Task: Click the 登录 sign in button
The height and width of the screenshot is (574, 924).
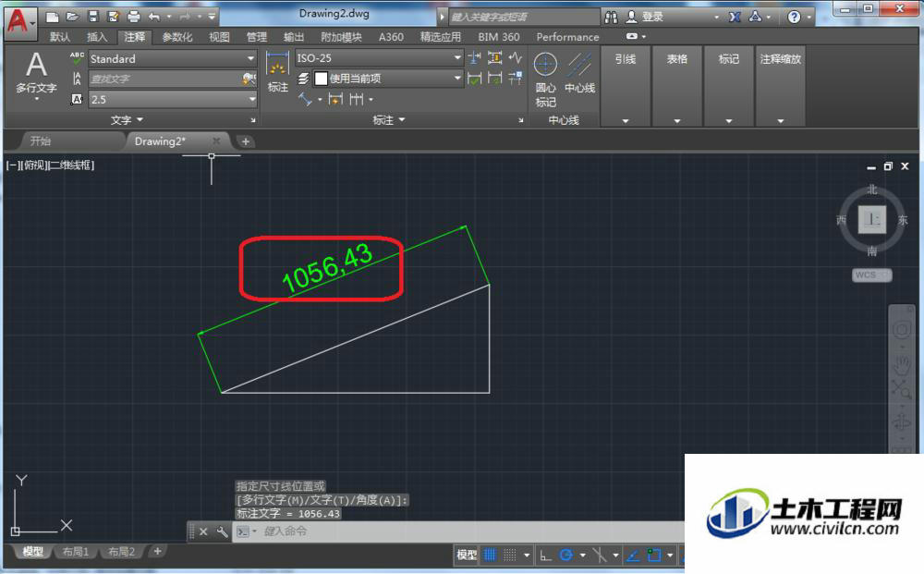Action: (x=645, y=17)
